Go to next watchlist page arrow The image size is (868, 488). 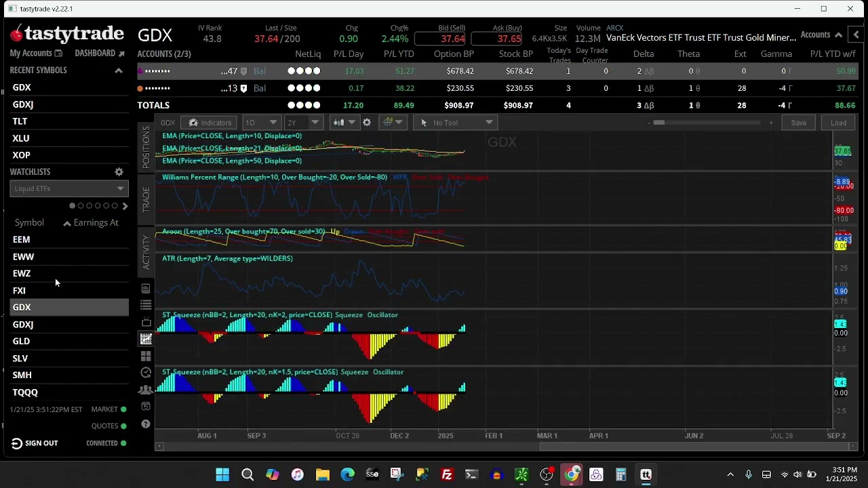pos(125,206)
